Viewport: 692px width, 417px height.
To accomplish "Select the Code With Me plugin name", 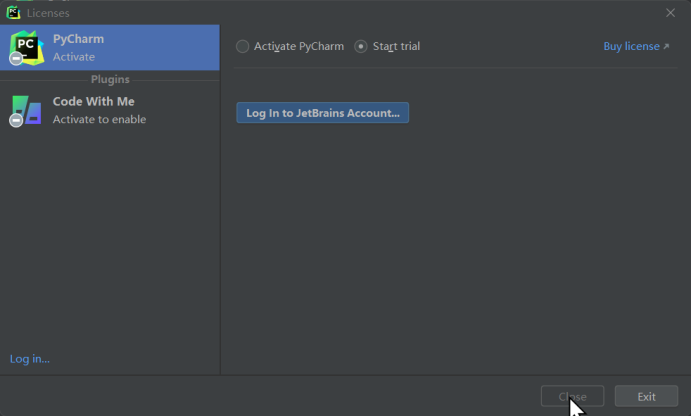I will (94, 101).
